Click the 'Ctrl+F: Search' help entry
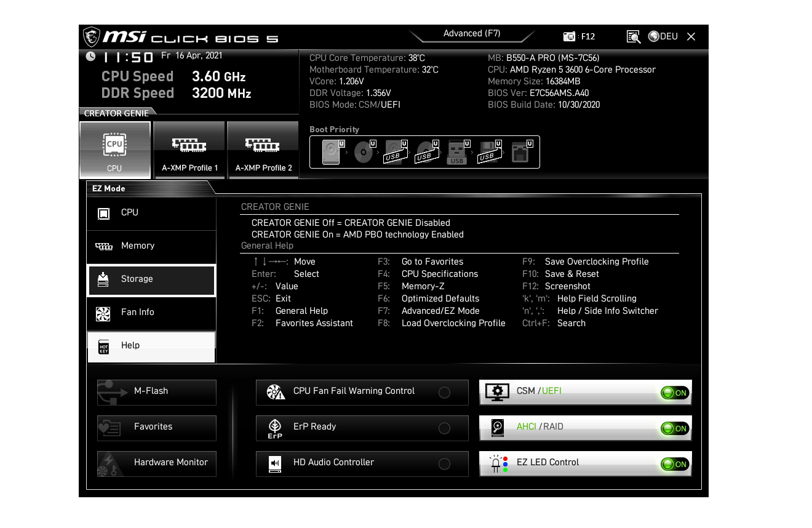812x528 pixels. tap(554, 323)
